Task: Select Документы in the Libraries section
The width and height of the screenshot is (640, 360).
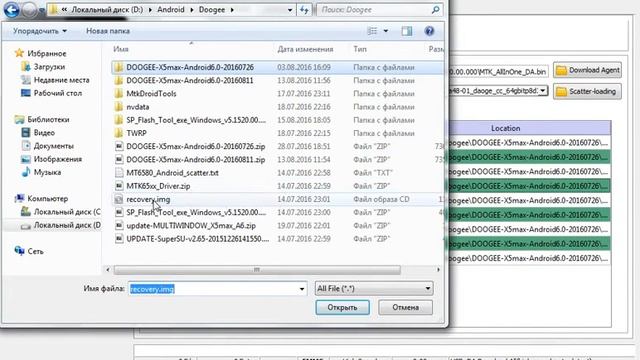Action: coord(53,146)
